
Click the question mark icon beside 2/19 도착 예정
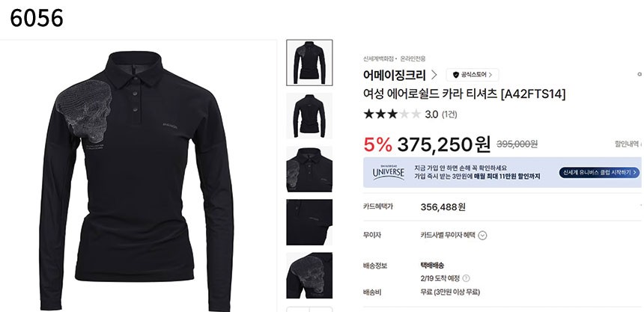[466, 278]
